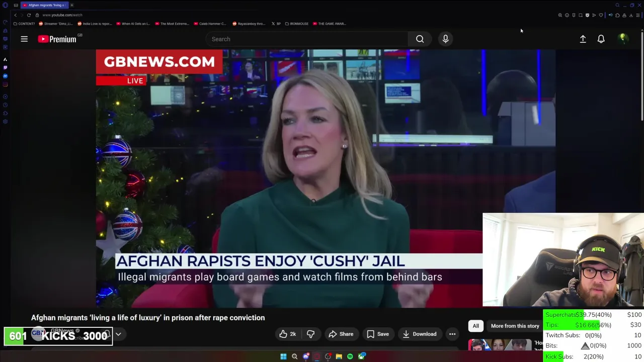Open Messenger in the browser sidebar
The width and height of the screenshot is (644, 362).
(x=5, y=76)
